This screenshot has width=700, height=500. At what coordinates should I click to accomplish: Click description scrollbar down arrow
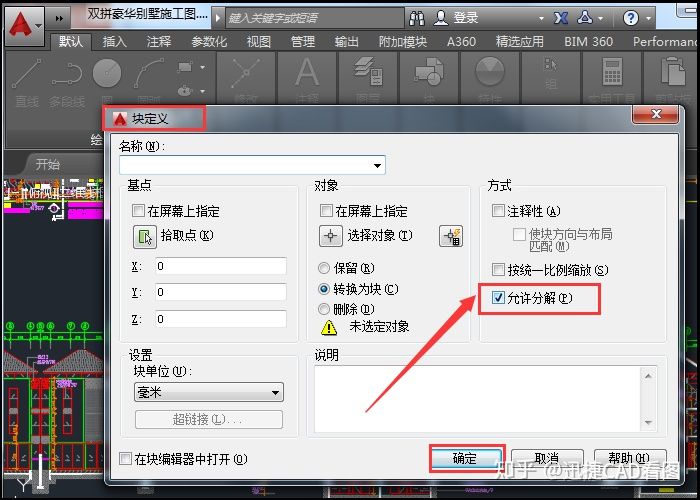click(x=649, y=422)
